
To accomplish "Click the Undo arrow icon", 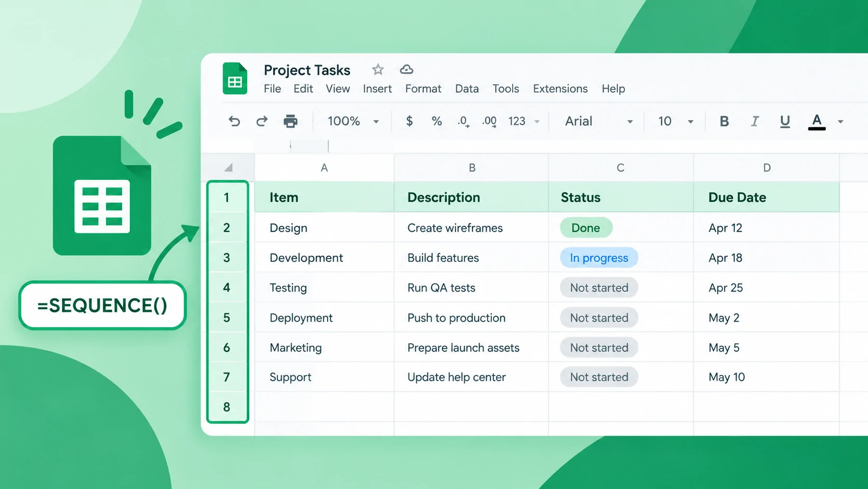I will point(234,121).
